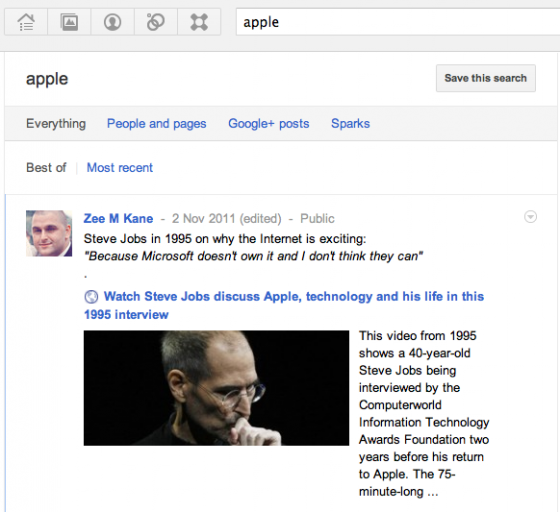Switch to People and pages tab
The width and height of the screenshot is (560, 512).
(x=157, y=124)
